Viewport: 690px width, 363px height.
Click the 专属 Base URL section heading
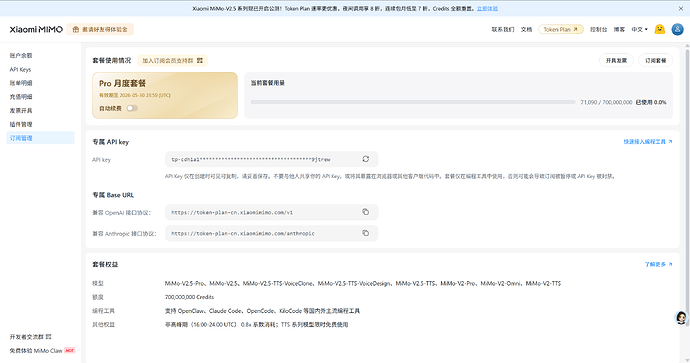113,195
